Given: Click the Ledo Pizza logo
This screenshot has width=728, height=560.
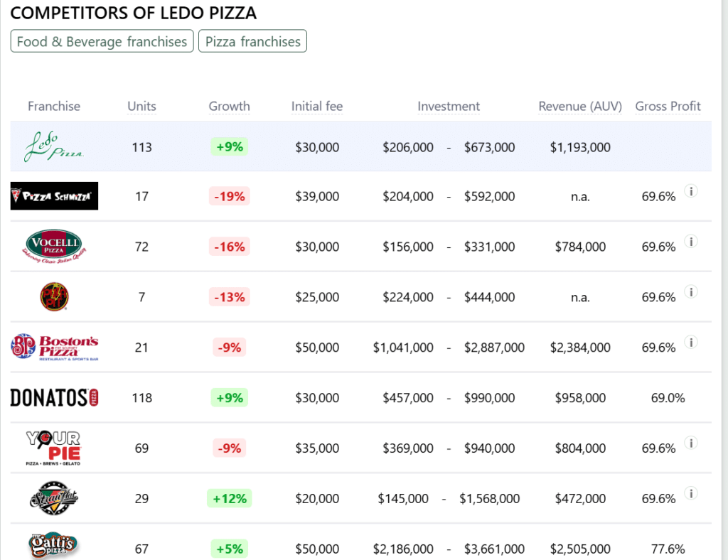Looking at the screenshot, I should click(54, 146).
